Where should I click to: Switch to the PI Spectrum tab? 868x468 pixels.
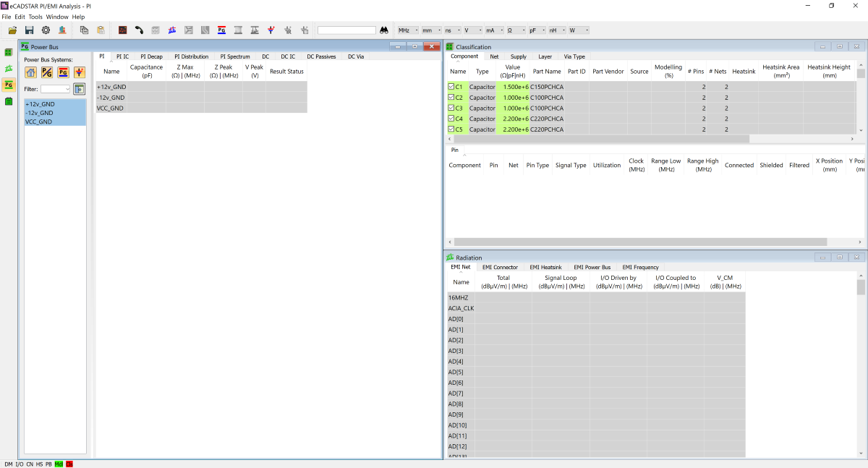point(235,56)
